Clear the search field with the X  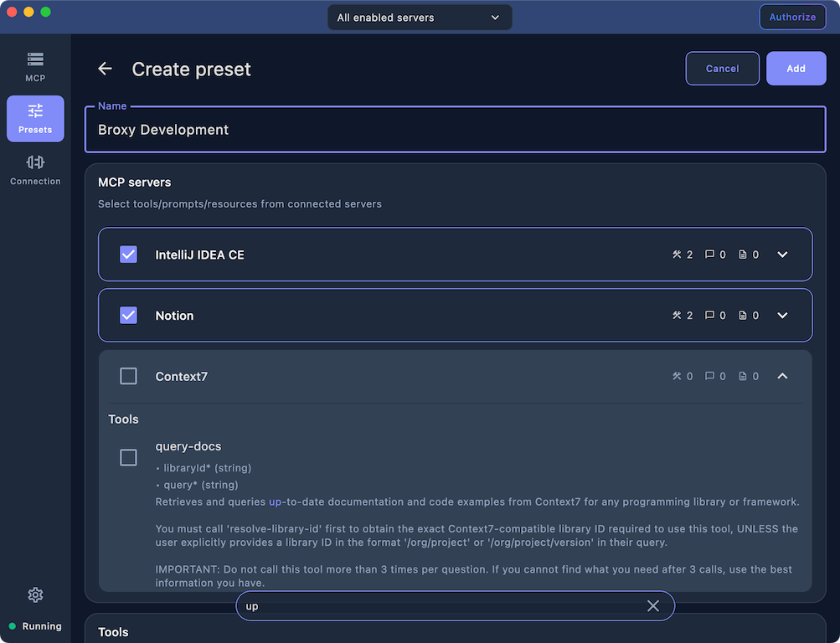tap(652, 605)
